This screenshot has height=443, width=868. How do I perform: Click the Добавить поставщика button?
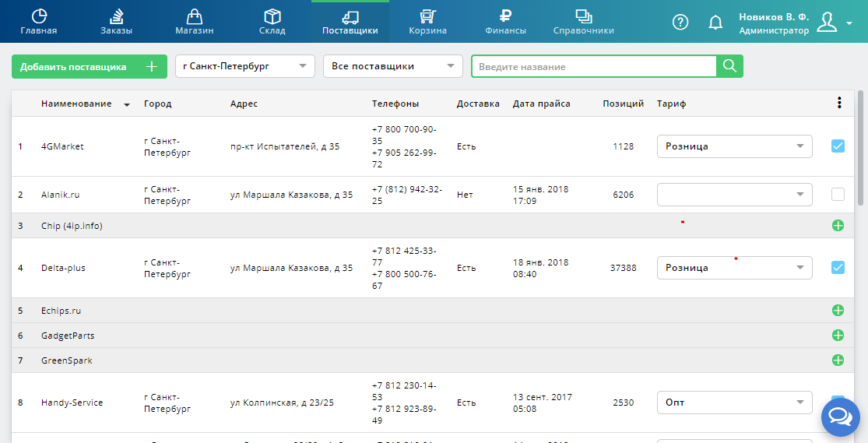pos(89,66)
